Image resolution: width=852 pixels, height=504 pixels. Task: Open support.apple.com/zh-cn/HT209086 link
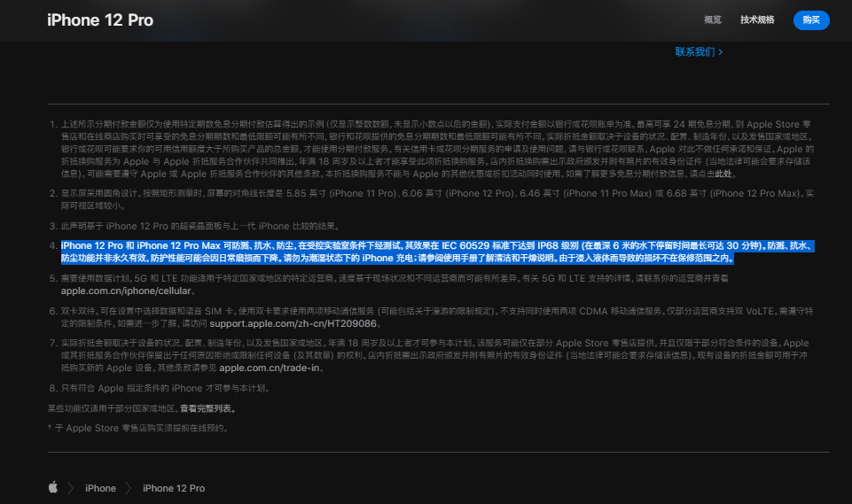(x=293, y=323)
